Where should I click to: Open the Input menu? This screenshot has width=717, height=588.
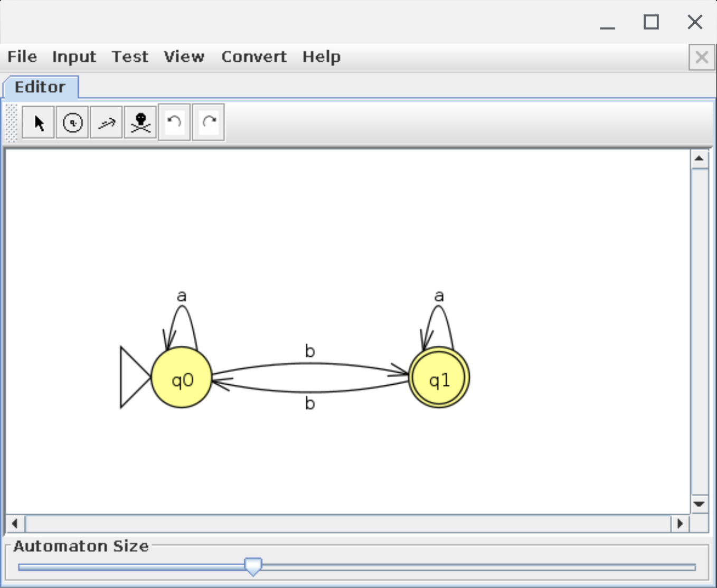click(74, 57)
